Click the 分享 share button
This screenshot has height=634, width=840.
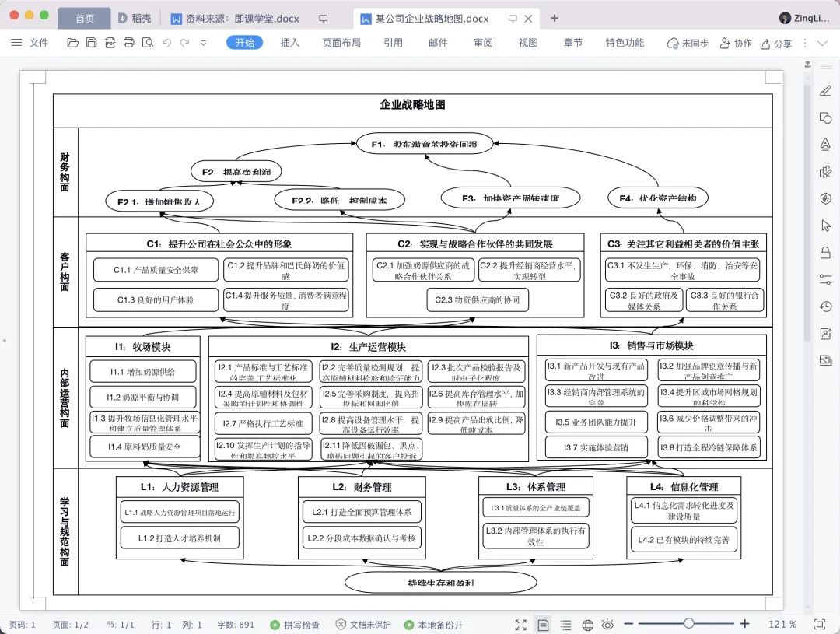775,44
